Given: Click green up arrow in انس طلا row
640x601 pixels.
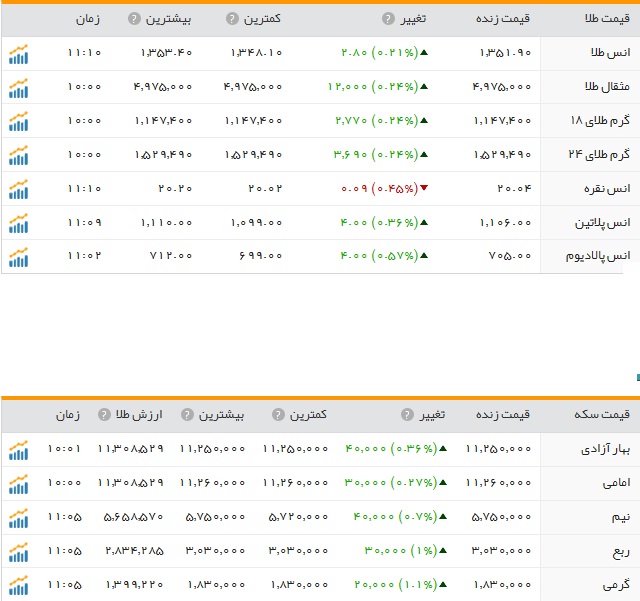Looking at the screenshot, I should coord(424,52).
